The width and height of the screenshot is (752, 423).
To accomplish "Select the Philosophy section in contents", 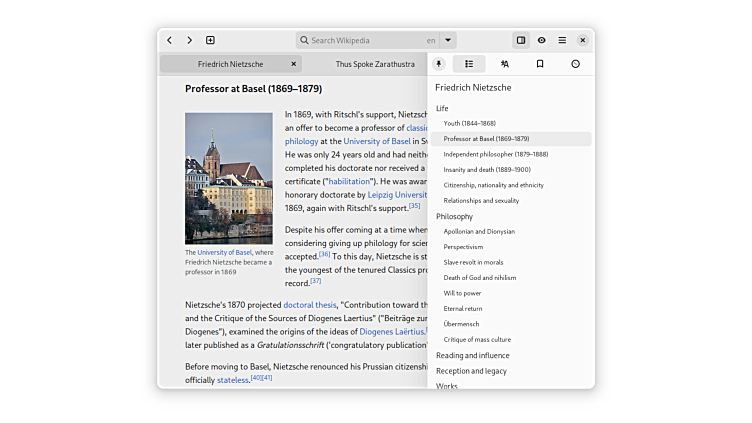I will tap(454, 216).
